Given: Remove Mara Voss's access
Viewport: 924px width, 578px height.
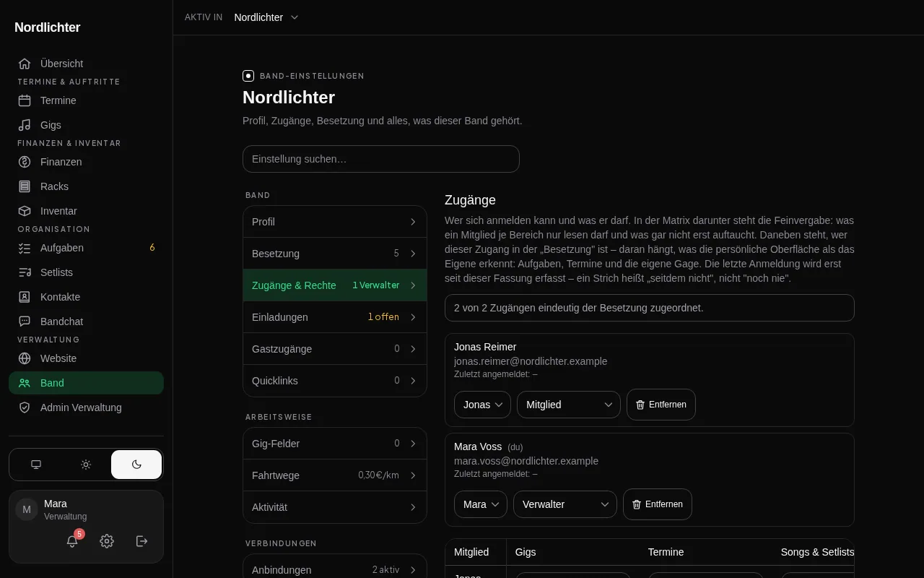Looking at the screenshot, I should (658, 504).
